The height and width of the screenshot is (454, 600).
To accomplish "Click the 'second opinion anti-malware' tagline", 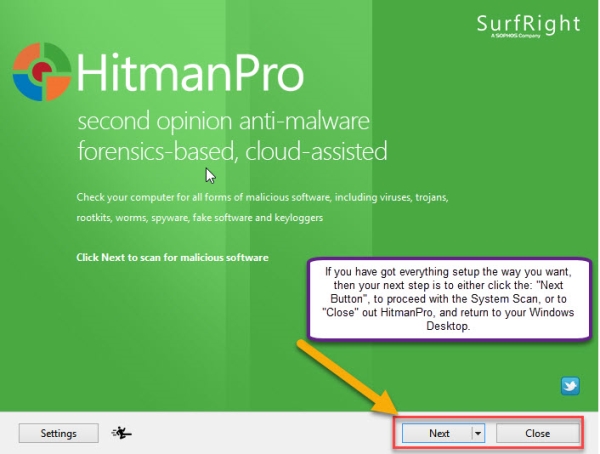I will (x=223, y=121).
